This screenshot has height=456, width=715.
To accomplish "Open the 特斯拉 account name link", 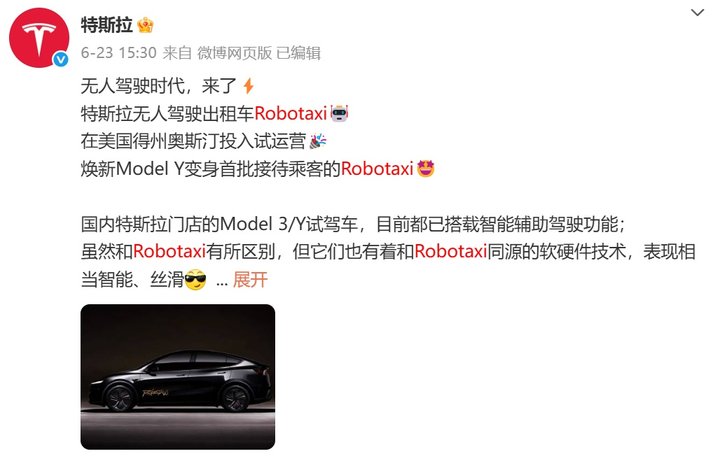I will (x=107, y=25).
